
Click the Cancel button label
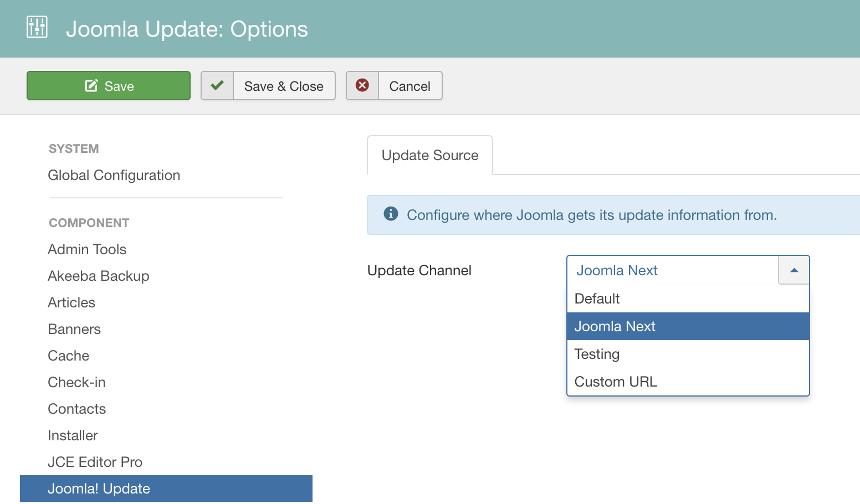[x=410, y=86]
